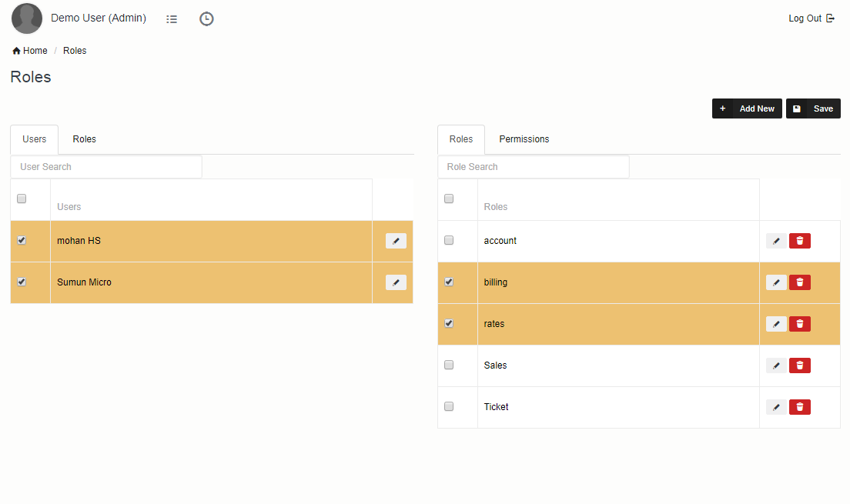
Task: Check the account role checkbox
Action: tap(449, 240)
